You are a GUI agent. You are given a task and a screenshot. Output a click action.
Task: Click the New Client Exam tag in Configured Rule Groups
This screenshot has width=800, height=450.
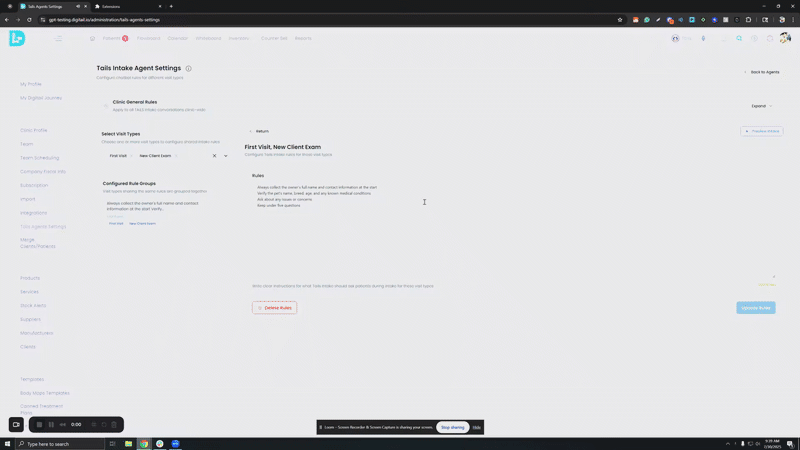tap(142, 223)
